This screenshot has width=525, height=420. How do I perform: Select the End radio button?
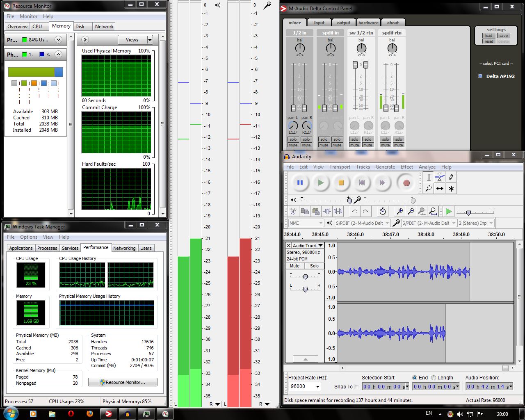pyautogui.click(x=415, y=378)
